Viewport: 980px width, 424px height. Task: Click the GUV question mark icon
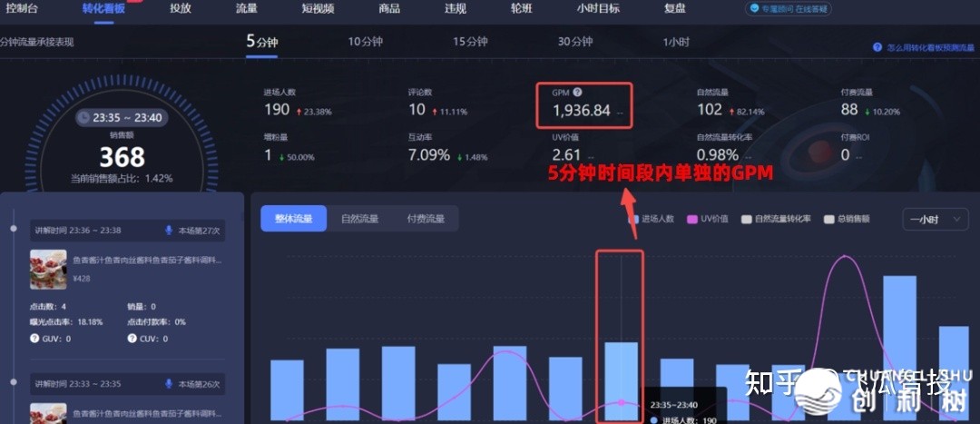[34, 339]
